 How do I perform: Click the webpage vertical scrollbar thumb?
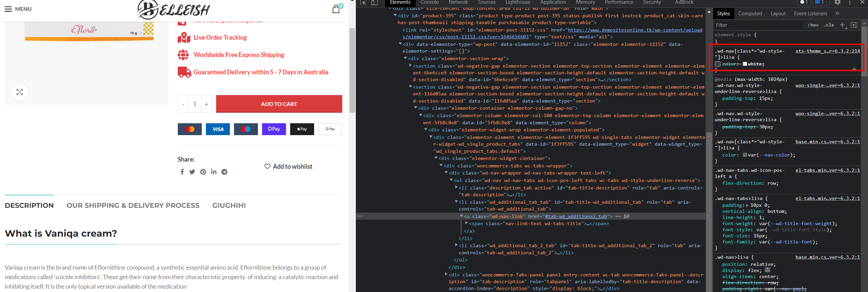[352, 70]
